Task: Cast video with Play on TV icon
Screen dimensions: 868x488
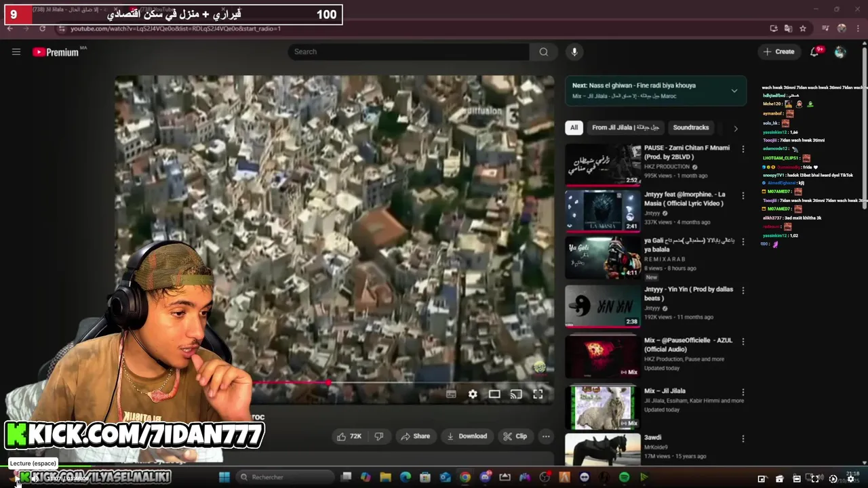Action: [x=516, y=394]
